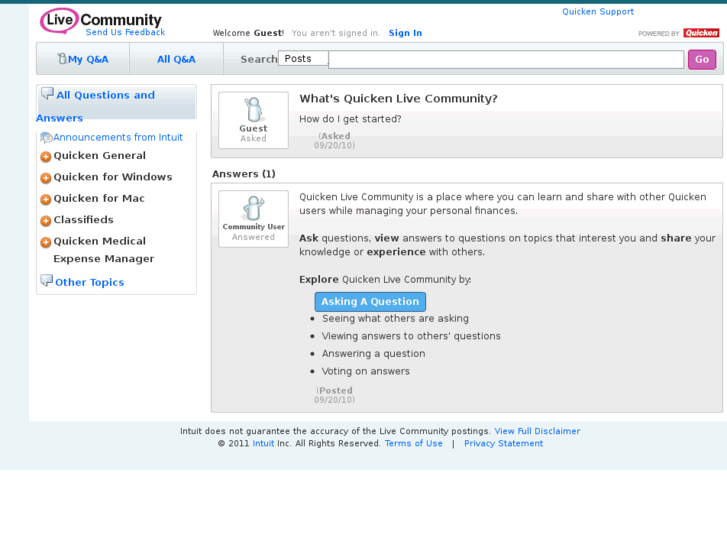Click the 'Explore Quicken Live Community by:' text

(x=385, y=279)
